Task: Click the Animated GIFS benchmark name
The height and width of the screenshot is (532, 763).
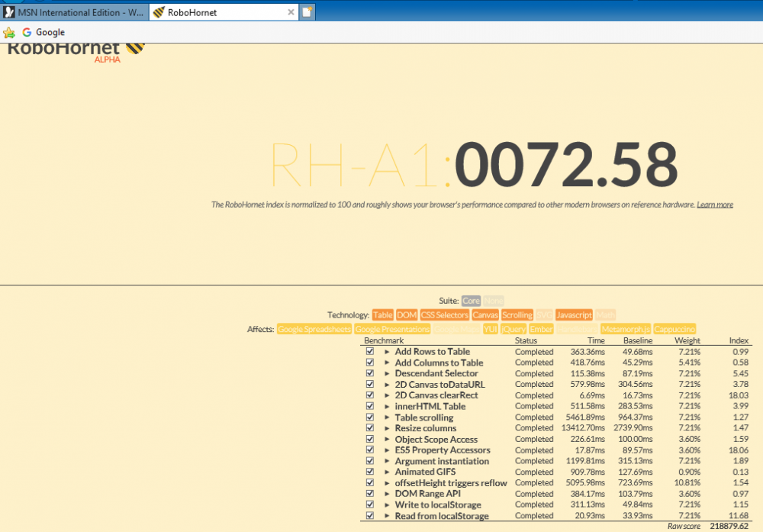Action: click(x=425, y=472)
